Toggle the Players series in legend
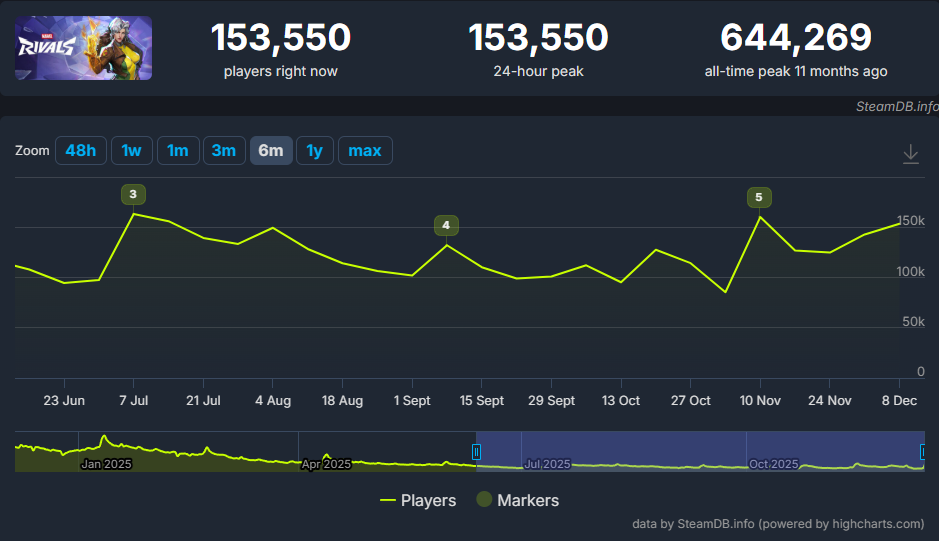Screen dimensions: 939x541 418,500
